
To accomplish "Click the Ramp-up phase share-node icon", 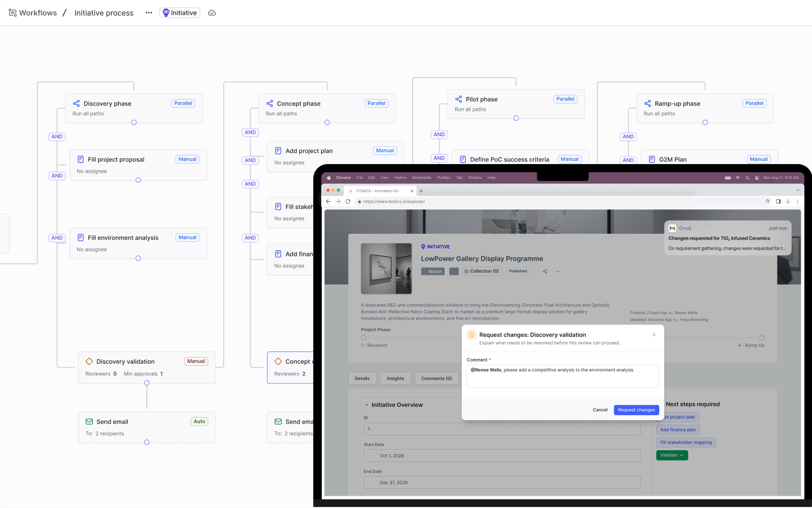I will pos(648,103).
